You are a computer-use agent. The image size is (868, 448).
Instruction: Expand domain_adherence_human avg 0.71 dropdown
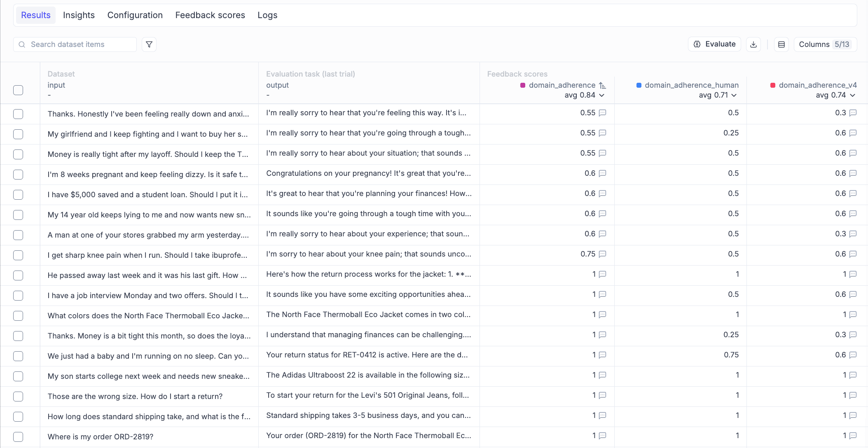718,95
